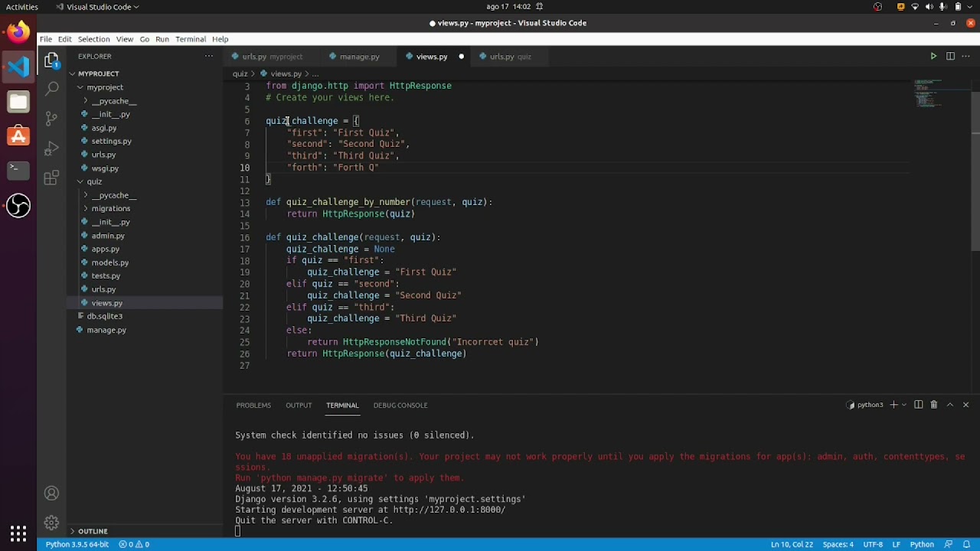Expand the OUTLINE section

[93, 531]
